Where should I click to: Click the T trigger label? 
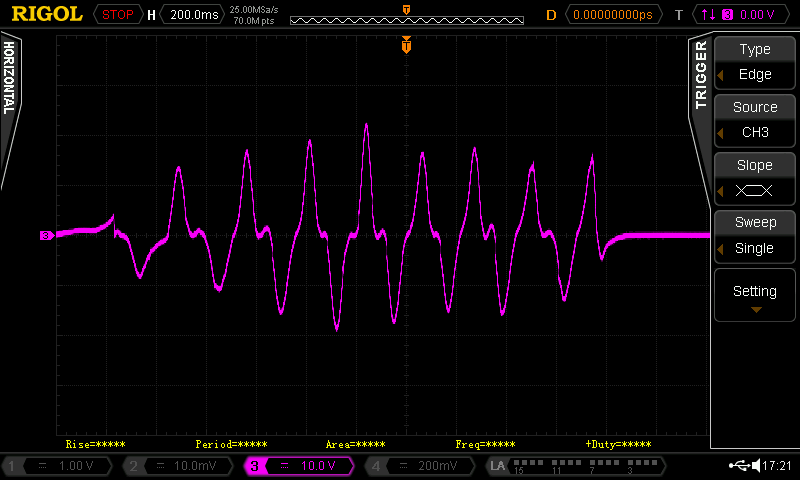click(x=679, y=15)
